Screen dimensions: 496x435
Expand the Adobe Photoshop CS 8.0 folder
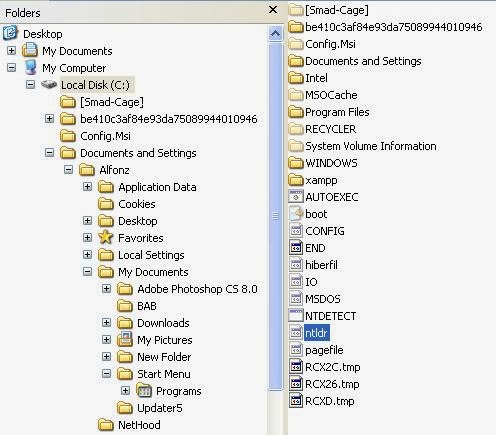tap(106, 289)
